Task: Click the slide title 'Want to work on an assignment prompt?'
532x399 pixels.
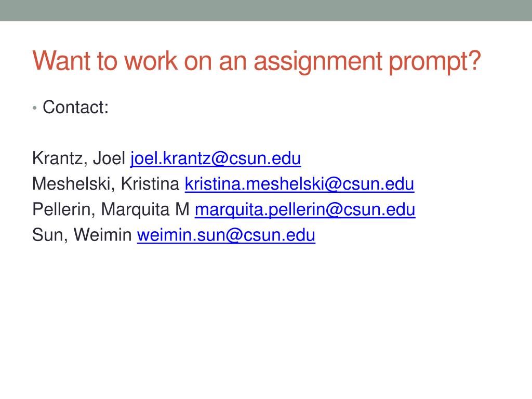Action: pyautogui.click(x=257, y=61)
